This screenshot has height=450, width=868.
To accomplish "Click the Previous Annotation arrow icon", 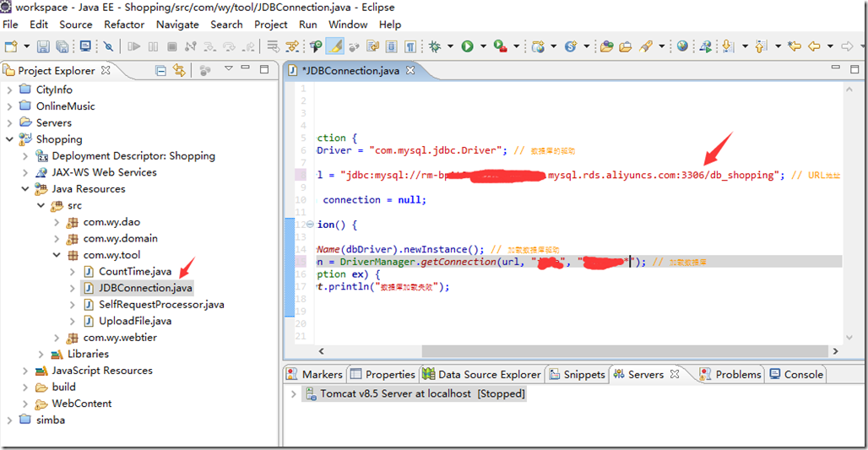I will coord(762,46).
